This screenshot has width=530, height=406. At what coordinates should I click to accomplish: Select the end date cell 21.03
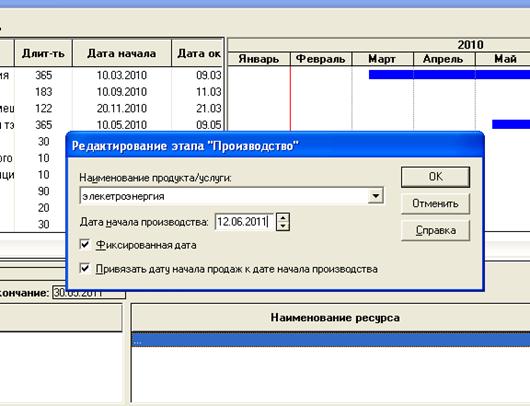tap(198, 108)
